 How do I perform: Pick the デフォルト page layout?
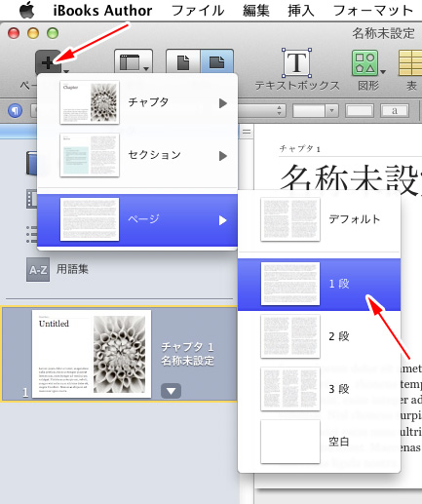[x=319, y=219]
